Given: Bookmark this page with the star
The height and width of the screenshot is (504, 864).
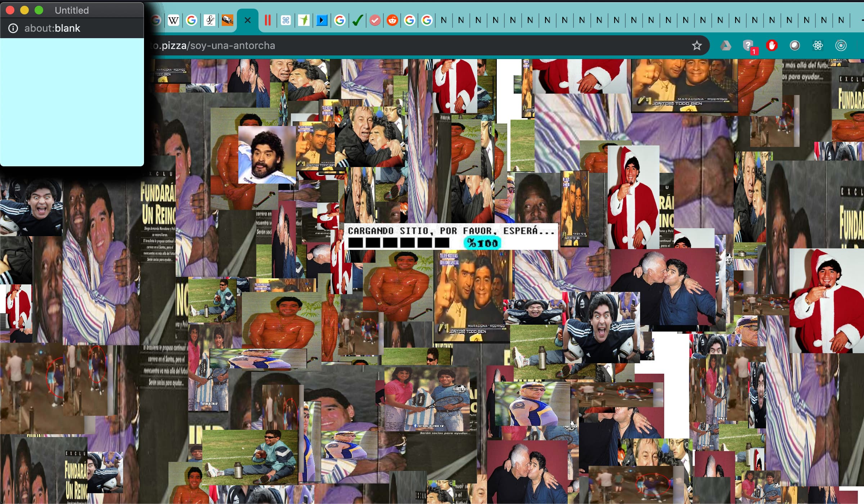Looking at the screenshot, I should coord(697,46).
